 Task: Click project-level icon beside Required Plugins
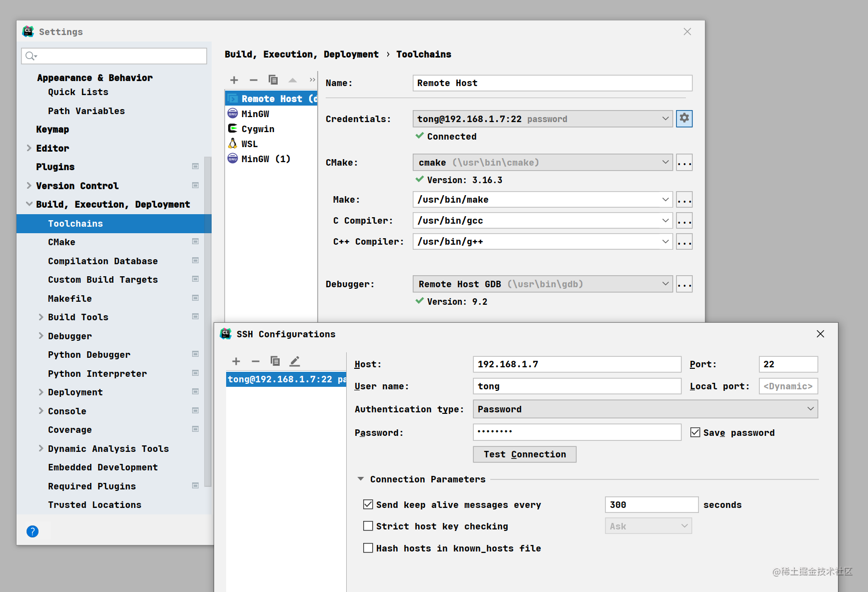(195, 486)
